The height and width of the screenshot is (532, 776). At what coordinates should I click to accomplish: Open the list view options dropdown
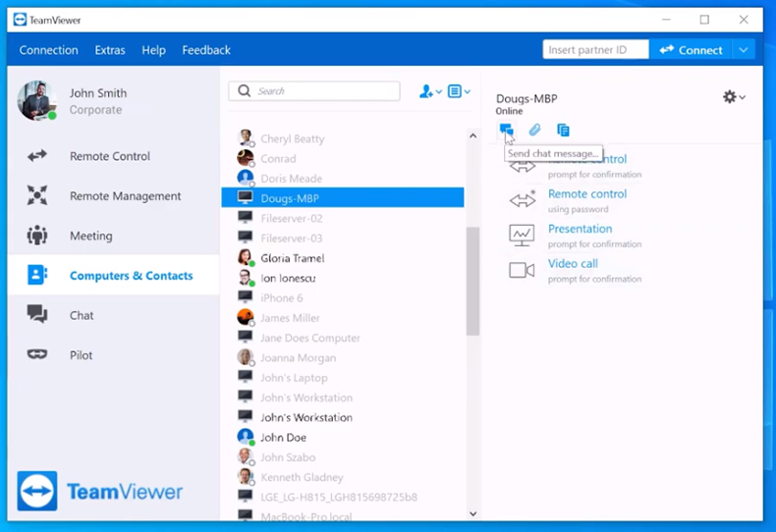459,91
